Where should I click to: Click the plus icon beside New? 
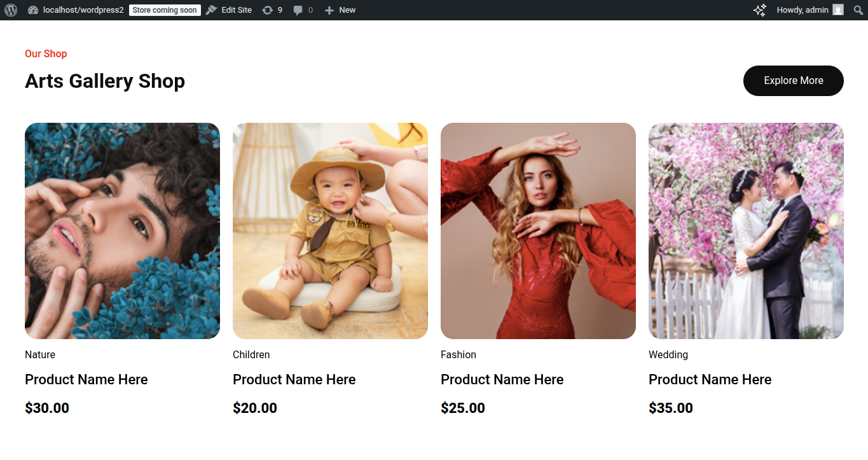(x=329, y=10)
